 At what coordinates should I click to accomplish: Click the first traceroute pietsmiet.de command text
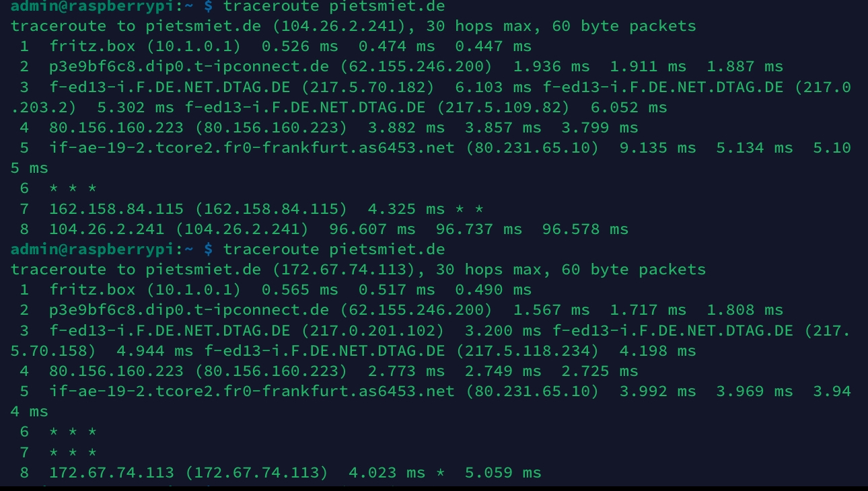334,7
